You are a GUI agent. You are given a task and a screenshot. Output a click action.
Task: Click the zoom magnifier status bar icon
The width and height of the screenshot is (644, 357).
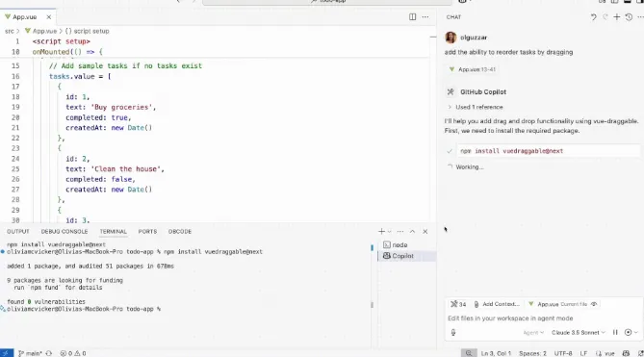468,353
